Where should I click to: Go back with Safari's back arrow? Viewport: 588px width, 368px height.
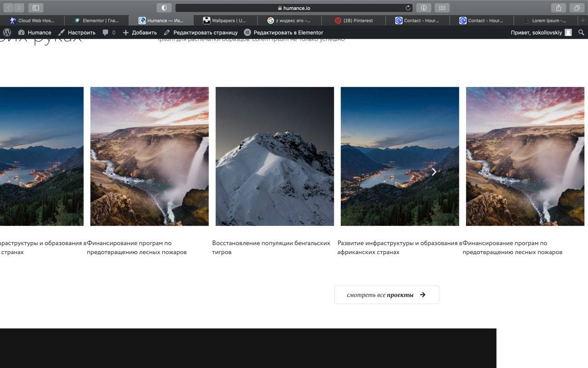point(8,8)
